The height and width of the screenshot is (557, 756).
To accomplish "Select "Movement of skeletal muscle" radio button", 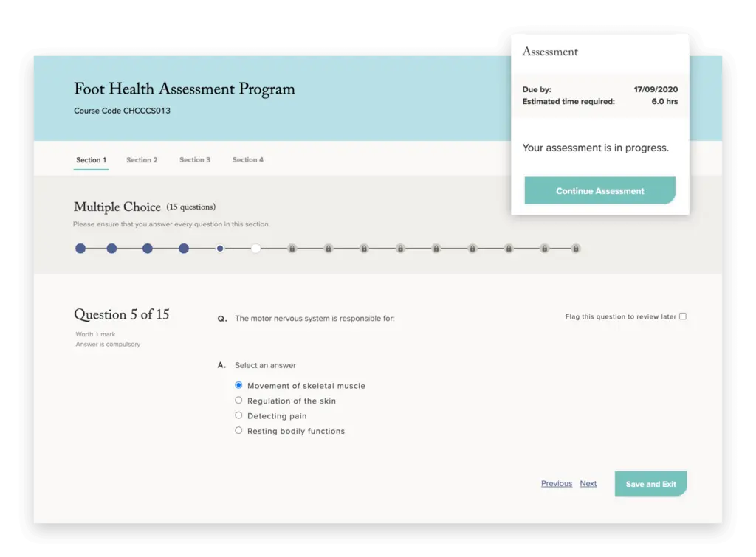I will [x=238, y=385].
